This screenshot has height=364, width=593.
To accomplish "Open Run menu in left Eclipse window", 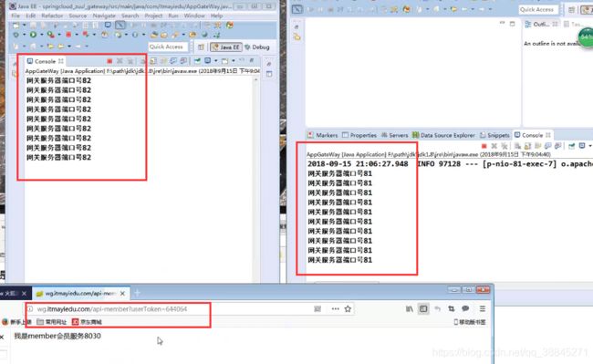I will [173, 16].
